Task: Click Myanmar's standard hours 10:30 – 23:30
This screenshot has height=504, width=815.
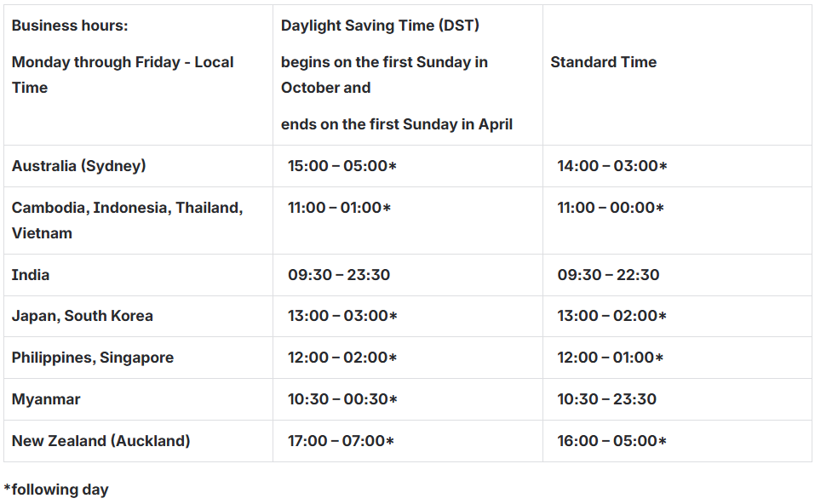Action: pyautogui.click(x=606, y=399)
